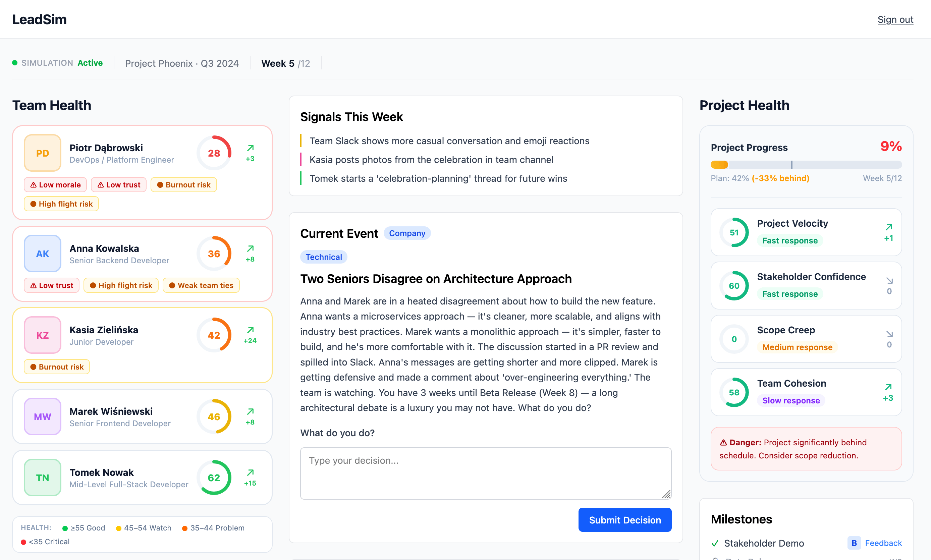Click the Technical category tag
The height and width of the screenshot is (560, 931).
(x=324, y=257)
